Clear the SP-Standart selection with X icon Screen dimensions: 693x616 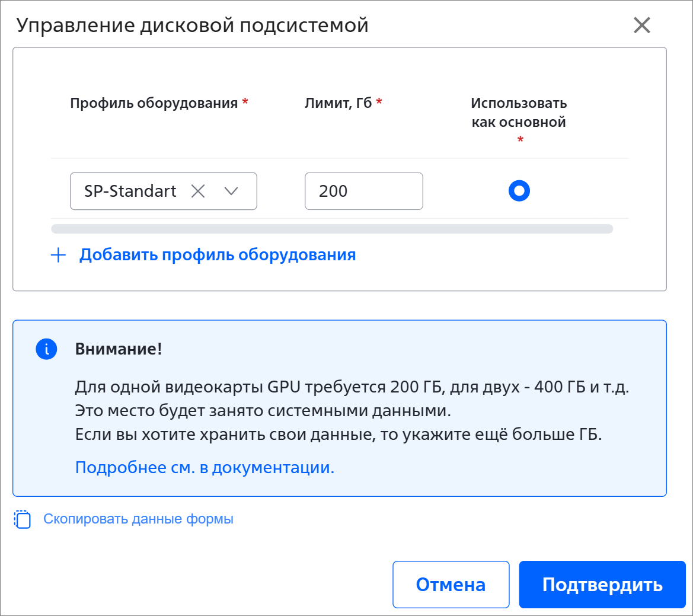pos(198,191)
